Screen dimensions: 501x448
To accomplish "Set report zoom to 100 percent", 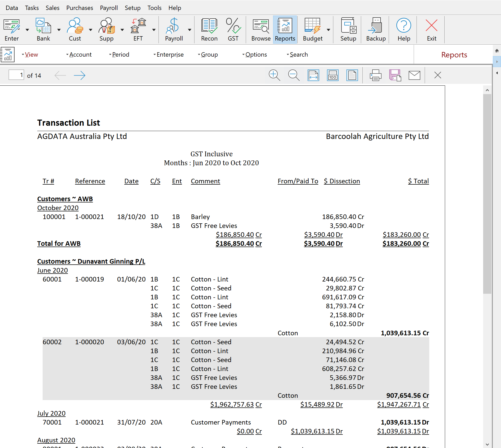I will tap(333, 75).
